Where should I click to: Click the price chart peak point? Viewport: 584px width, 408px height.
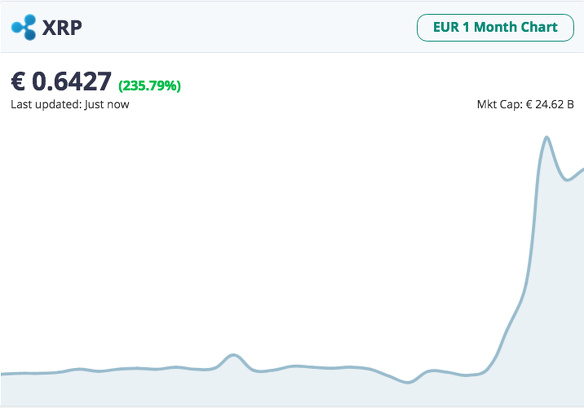pyautogui.click(x=547, y=138)
